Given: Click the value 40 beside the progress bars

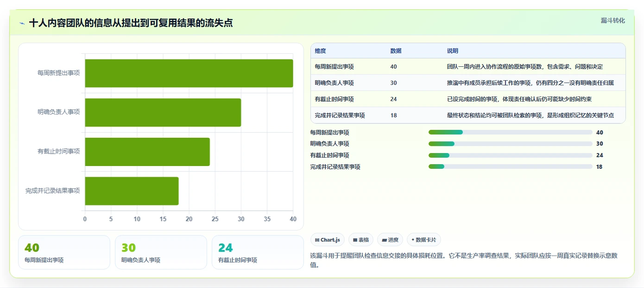Looking at the screenshot, I should point(600,132).
